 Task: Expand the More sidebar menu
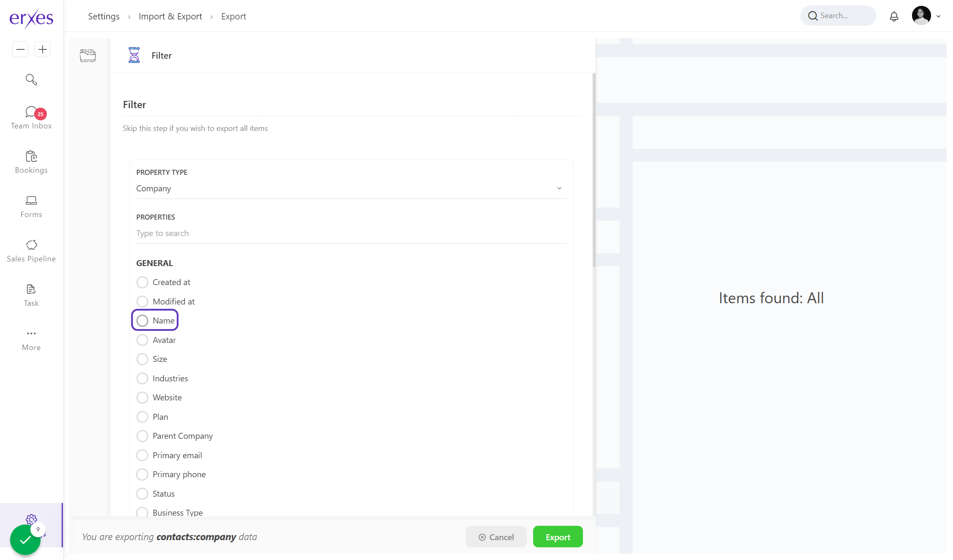tap(31, 339)
